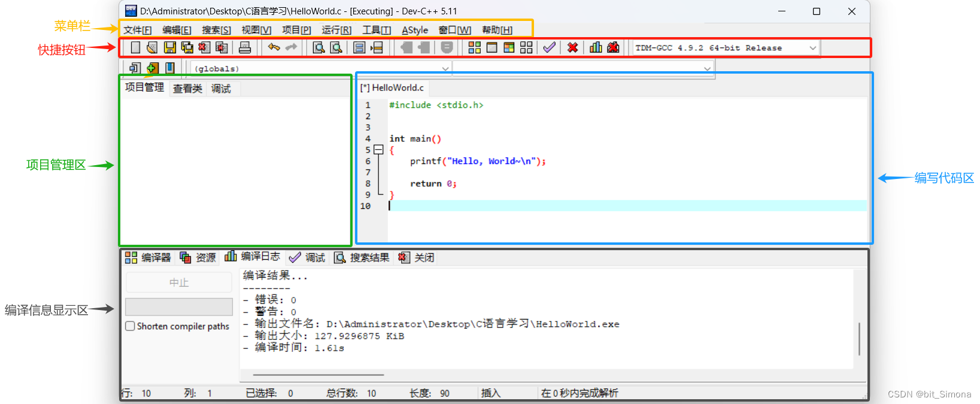980x404 pixels.
Task: Click the Rebuild All icon
Action: point(526,47)
